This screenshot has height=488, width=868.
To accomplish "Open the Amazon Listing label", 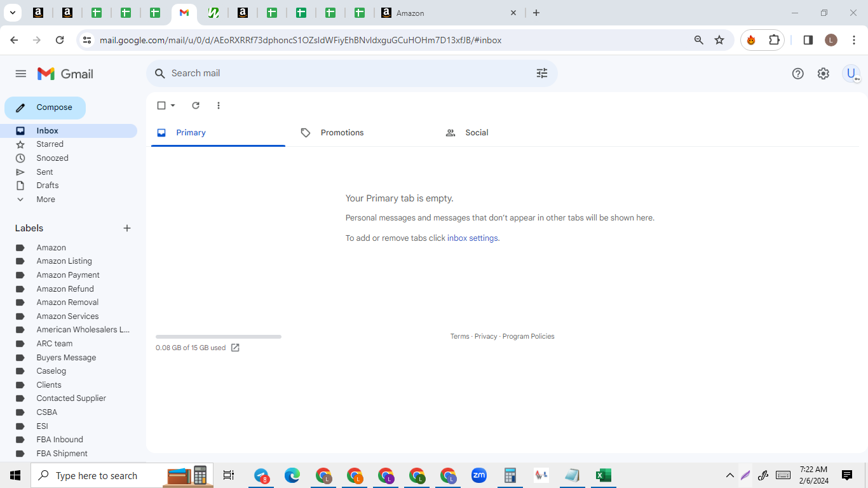I will (64, 261).
